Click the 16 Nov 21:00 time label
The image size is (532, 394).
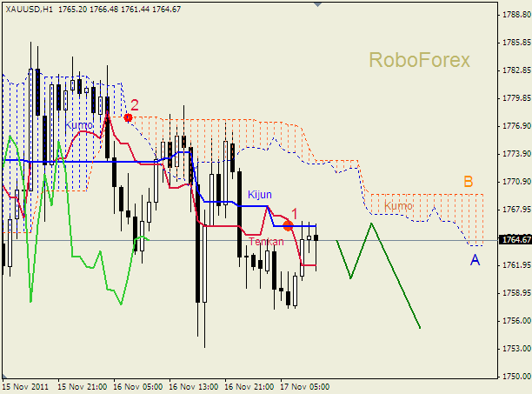coord(249,387)
